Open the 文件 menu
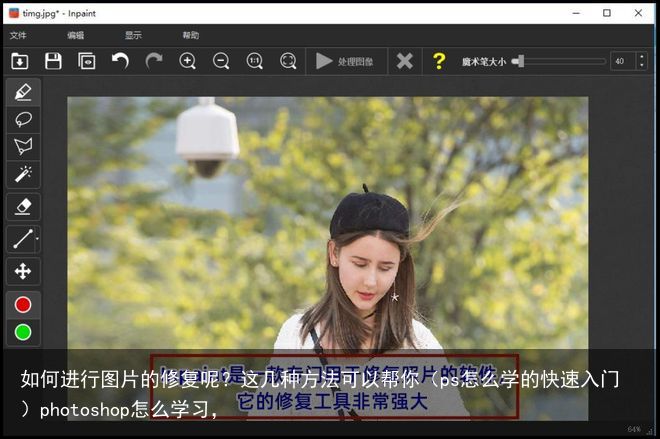The height and width of the screenshot is (439, 660). pos(18,35)
